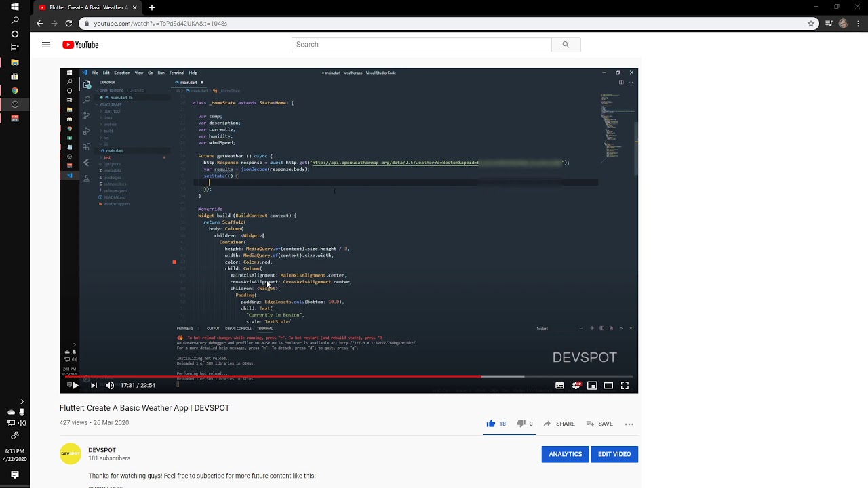Go back in the browser
Image resolution: width=868 pixels, height=488 pixels.
39,23
